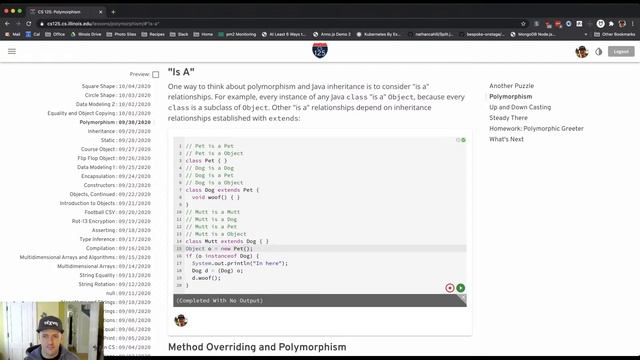Viewport: 640px width, 360px height.
Task: Open Other Bookmarks folder
Action: point(614,34)
